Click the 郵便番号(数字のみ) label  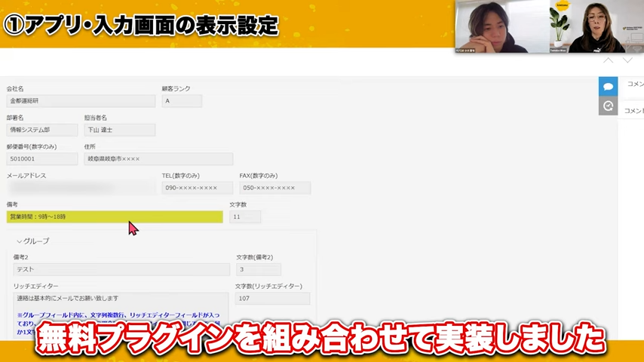32,147
